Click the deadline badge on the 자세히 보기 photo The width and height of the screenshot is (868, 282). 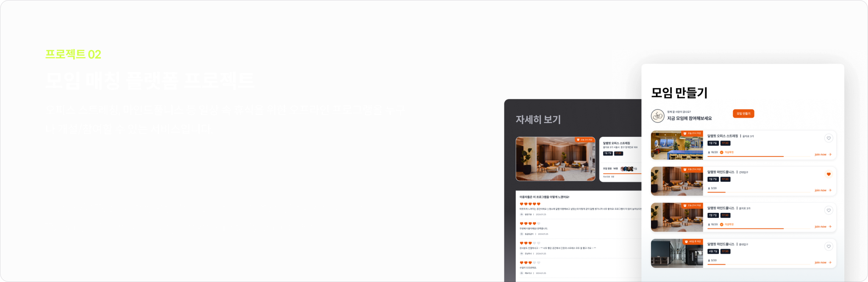tap(585, 140)
